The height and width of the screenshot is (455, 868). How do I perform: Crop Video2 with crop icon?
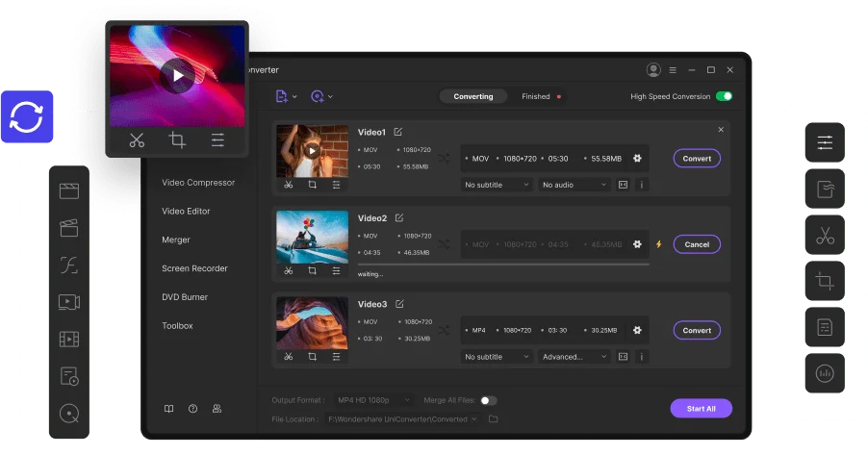click(x=312, y=270)
